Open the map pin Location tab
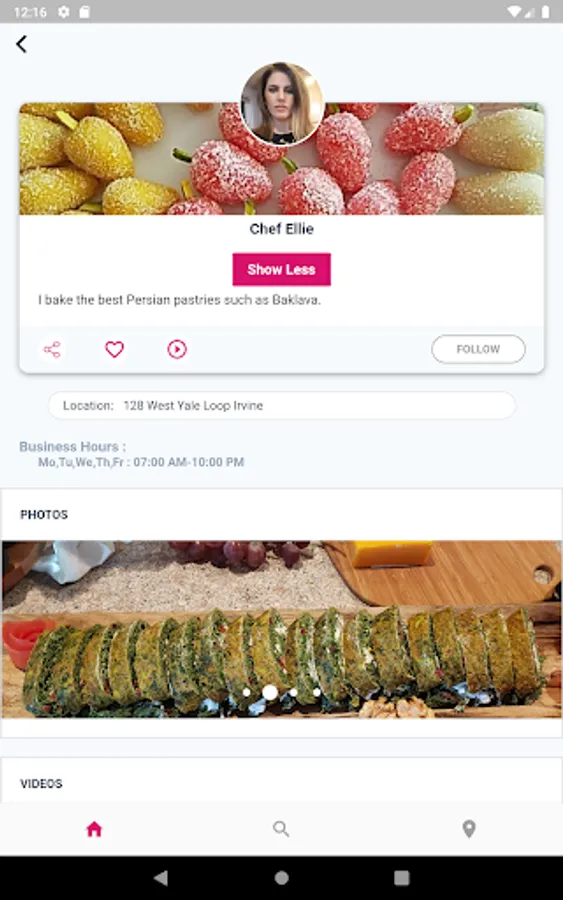563x900 pixels. point(469,828)
